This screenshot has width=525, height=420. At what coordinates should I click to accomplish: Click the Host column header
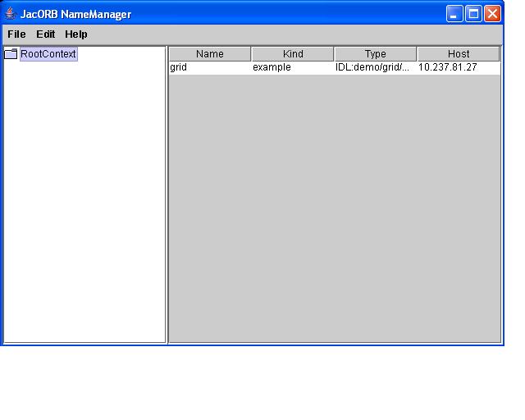459,54
